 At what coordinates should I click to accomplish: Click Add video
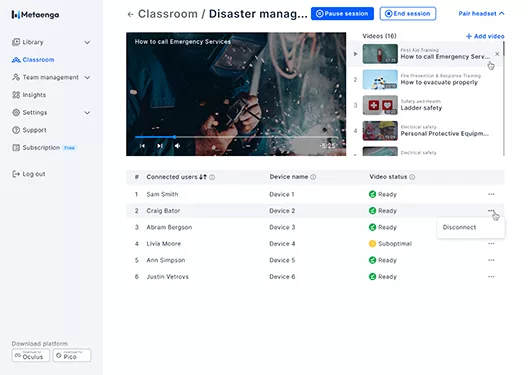click(x=485, y=36)
